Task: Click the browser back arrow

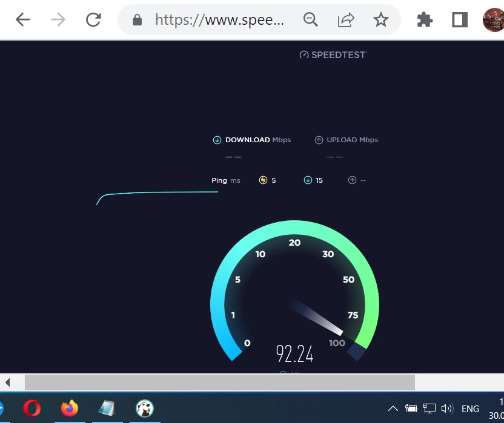Action: click(x=23, y=20)
